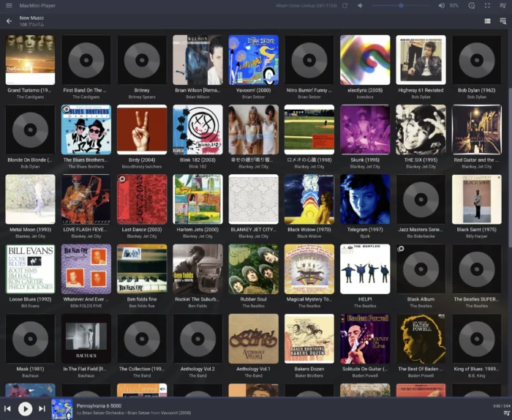Go back with the arrow next to New Music
The image size is (512, 420).
(9, 21)
